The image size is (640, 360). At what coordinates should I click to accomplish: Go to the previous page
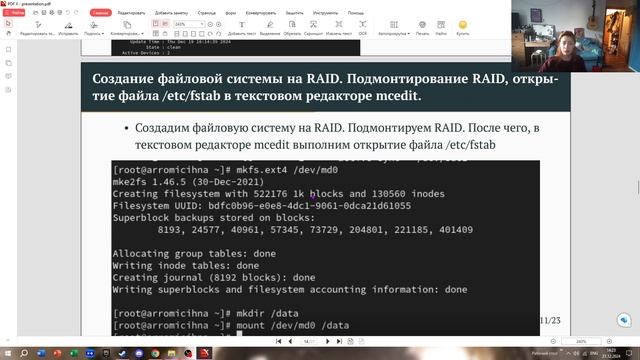pos(290,341)
